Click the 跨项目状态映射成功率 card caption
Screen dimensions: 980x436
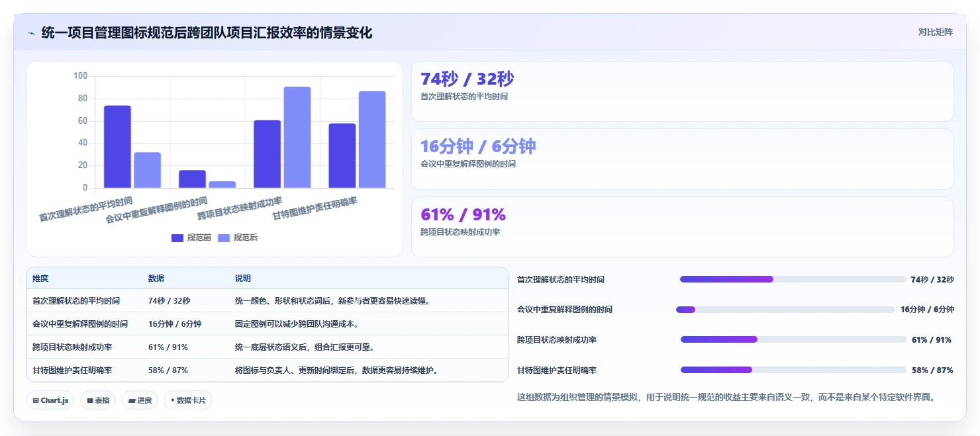(x=460, y=232)
